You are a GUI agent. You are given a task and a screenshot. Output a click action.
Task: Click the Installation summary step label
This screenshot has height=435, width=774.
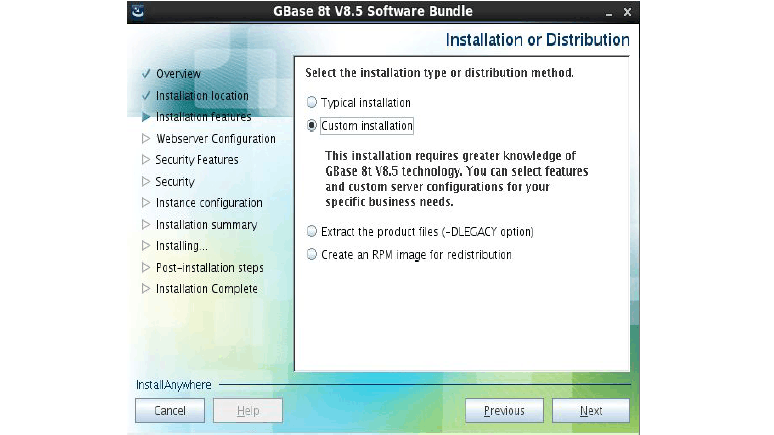pos(206,225)
